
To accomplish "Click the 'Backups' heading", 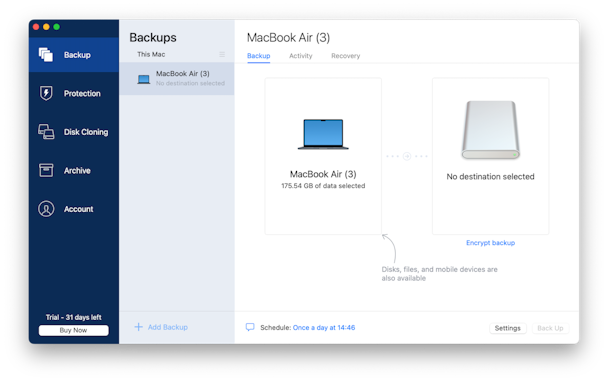I will coord(153,38).
